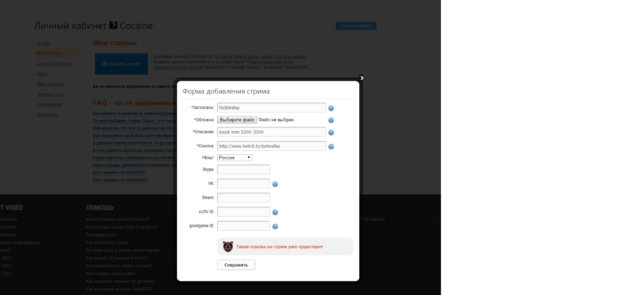The height and width of the screenshot is (295, 644).
Task: Click the profile logo icon next to Cocaine
Action: [113, 25]
